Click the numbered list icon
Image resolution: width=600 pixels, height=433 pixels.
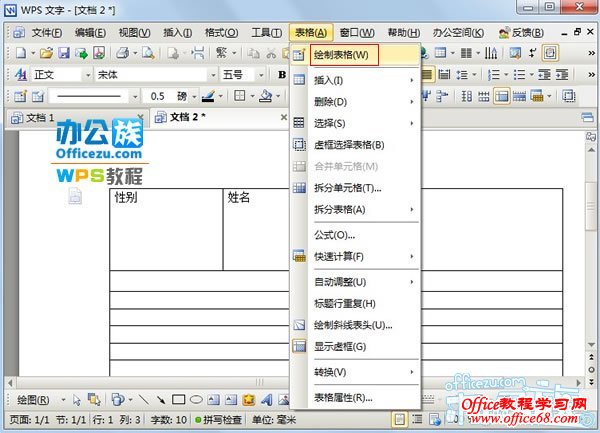[x=494, y=75]
